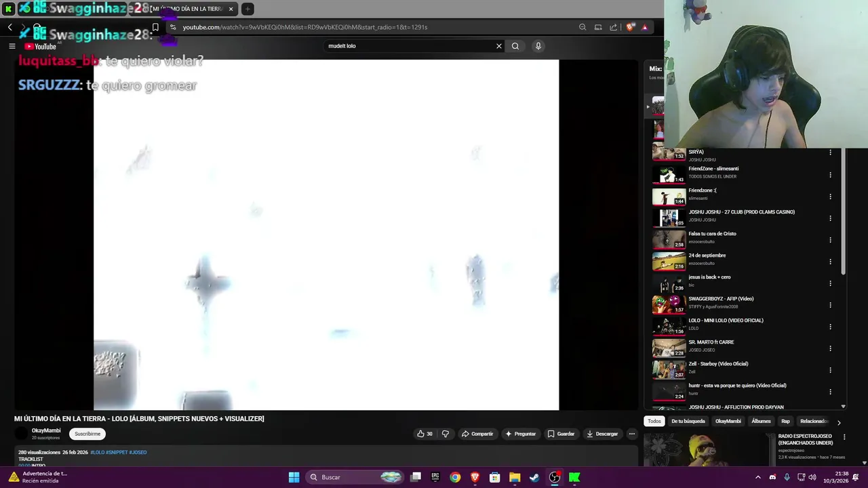The height and width of the screenshot is (488, 868).
Task: Open Task View on the taskbar
Action: (416, 477)
